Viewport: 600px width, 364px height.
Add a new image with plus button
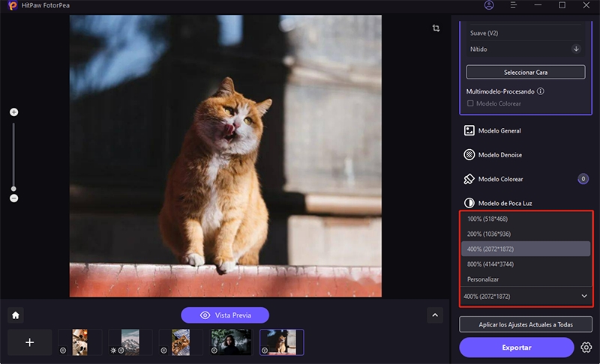click(x=30, y=342)
